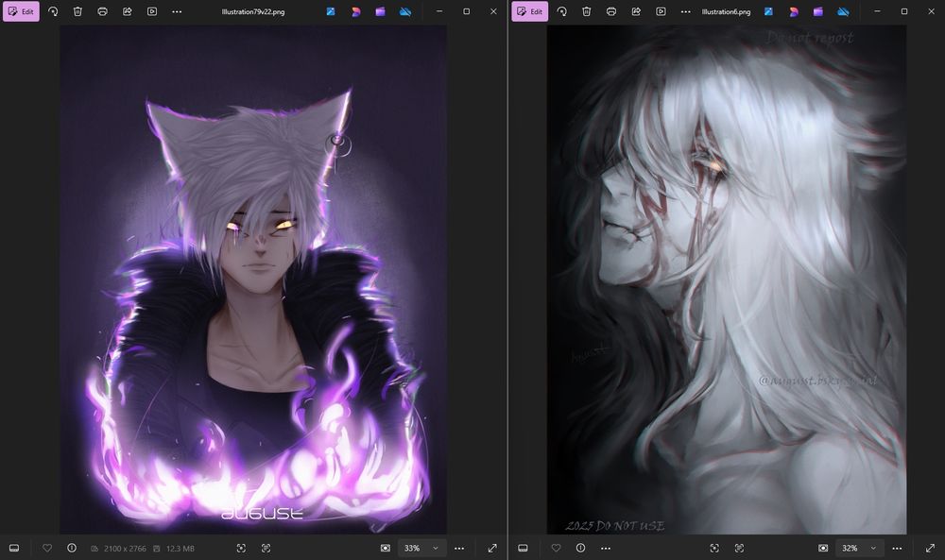
Task: Open bottom-bar more options next to Illustration6.png info icon
Action: pyautogui.click(x=606, y=548)
